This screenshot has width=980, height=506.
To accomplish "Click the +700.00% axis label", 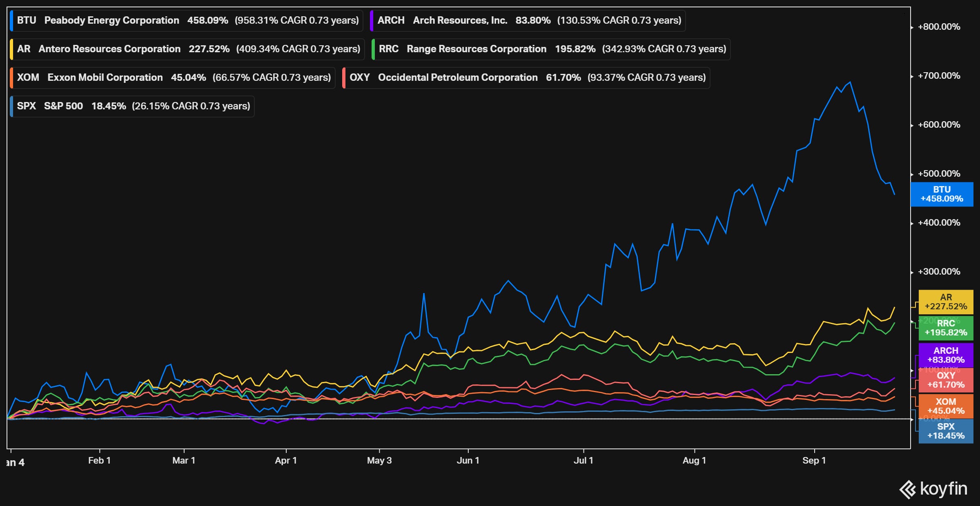I will 939,76.
